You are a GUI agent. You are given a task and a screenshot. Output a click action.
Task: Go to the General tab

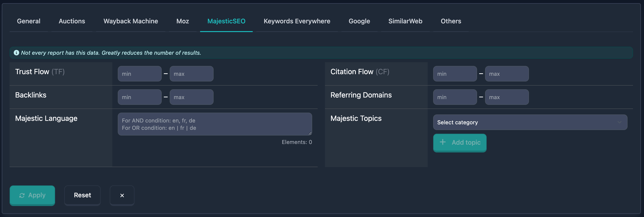(x=28, y=21)
